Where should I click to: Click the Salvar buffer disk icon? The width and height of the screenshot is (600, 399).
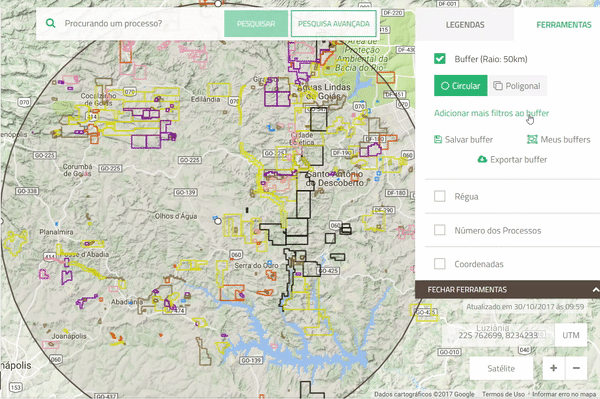[x=438, y=139]
